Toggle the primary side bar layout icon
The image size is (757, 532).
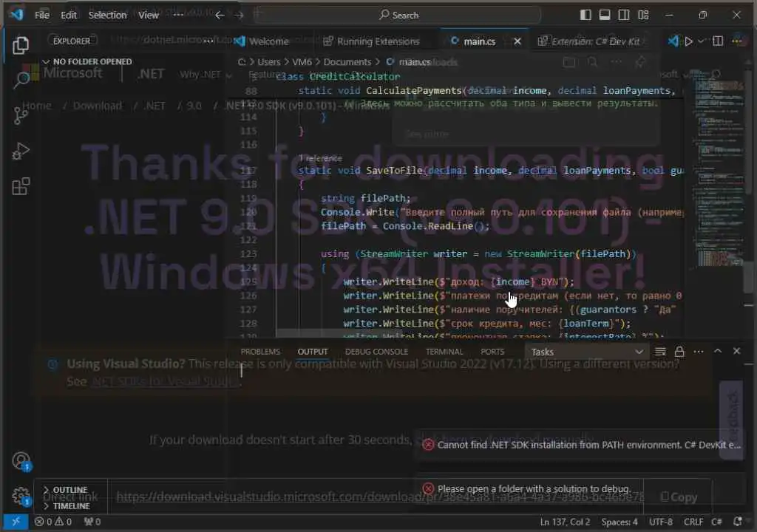tap(585, 15)
